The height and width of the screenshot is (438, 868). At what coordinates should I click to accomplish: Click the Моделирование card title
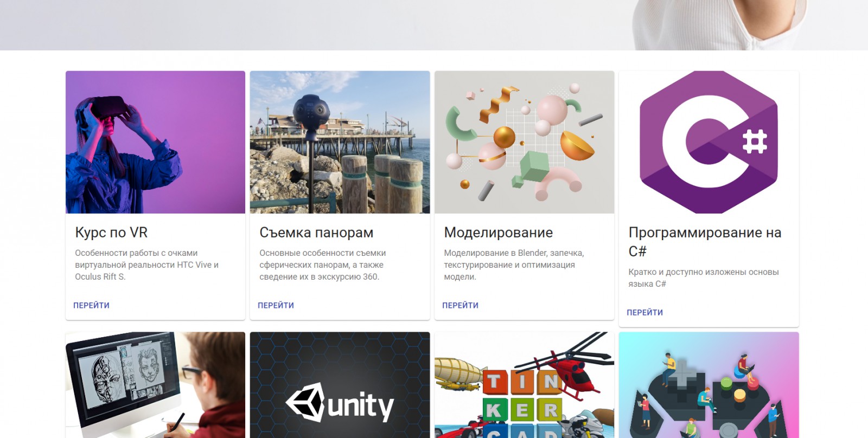click(498, 233)
